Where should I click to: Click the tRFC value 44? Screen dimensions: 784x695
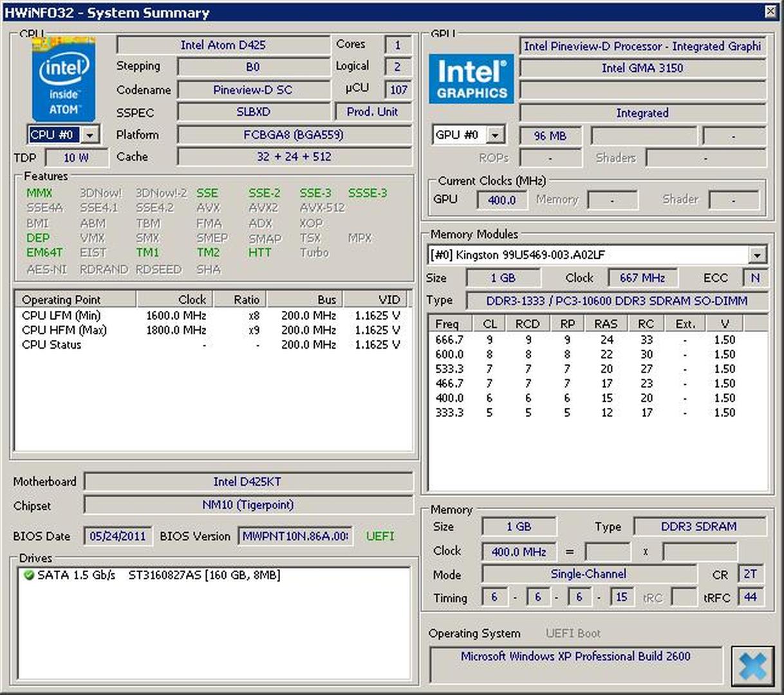coord(750,597)
